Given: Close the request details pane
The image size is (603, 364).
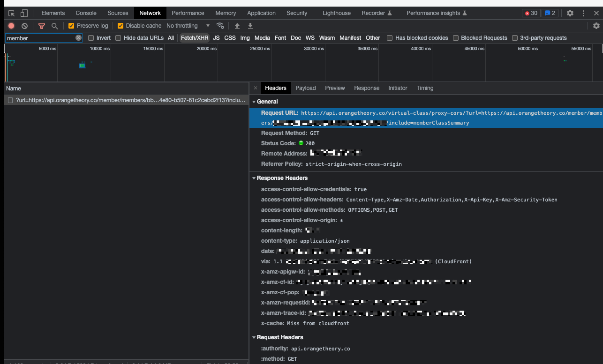Looking at the screenshot, I should [x=256, y=88].
